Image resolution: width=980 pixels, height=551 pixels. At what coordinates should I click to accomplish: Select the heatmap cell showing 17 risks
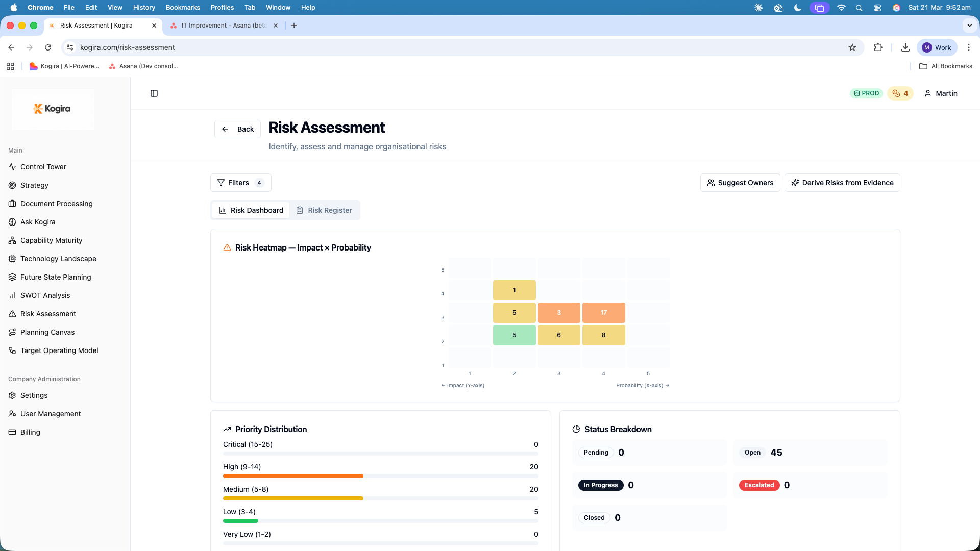coord(604,312)
